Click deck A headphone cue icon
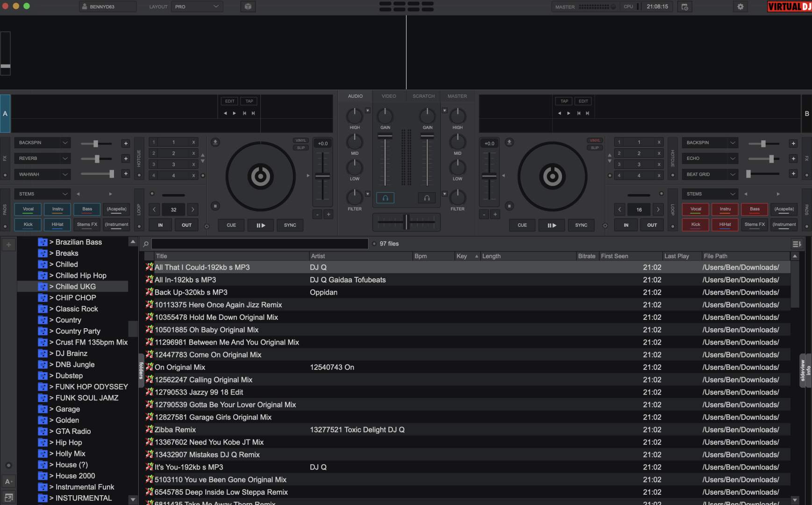The image size is (812, 505). click(x=385, y=198)
